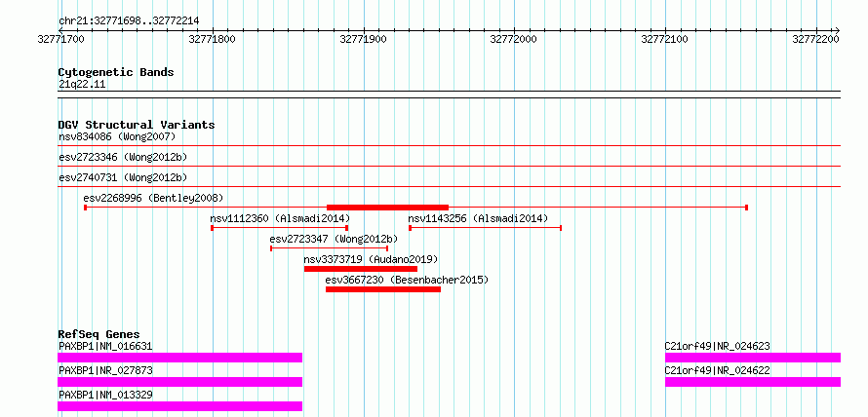Click the 32772200 ruler coordinate
868x417 pixels.
816,39
